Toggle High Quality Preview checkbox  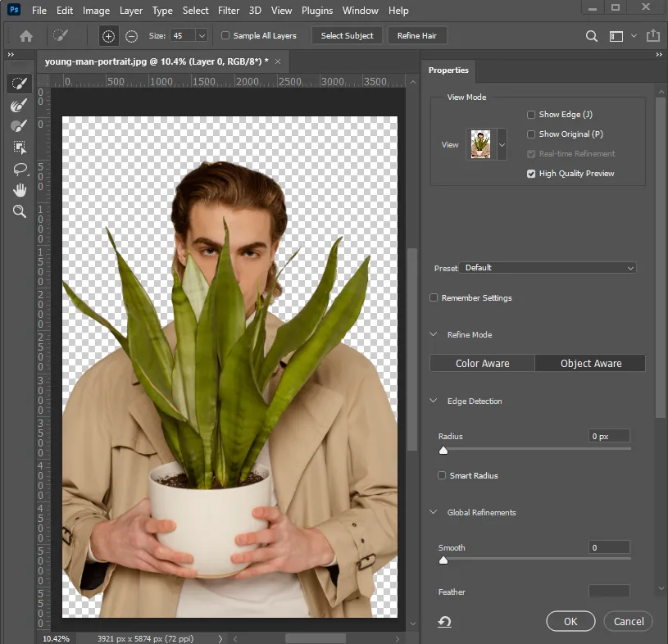(531, 174)
